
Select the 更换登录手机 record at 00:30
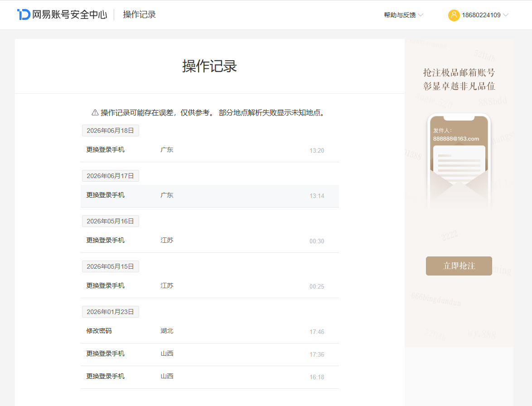(210, 241)
